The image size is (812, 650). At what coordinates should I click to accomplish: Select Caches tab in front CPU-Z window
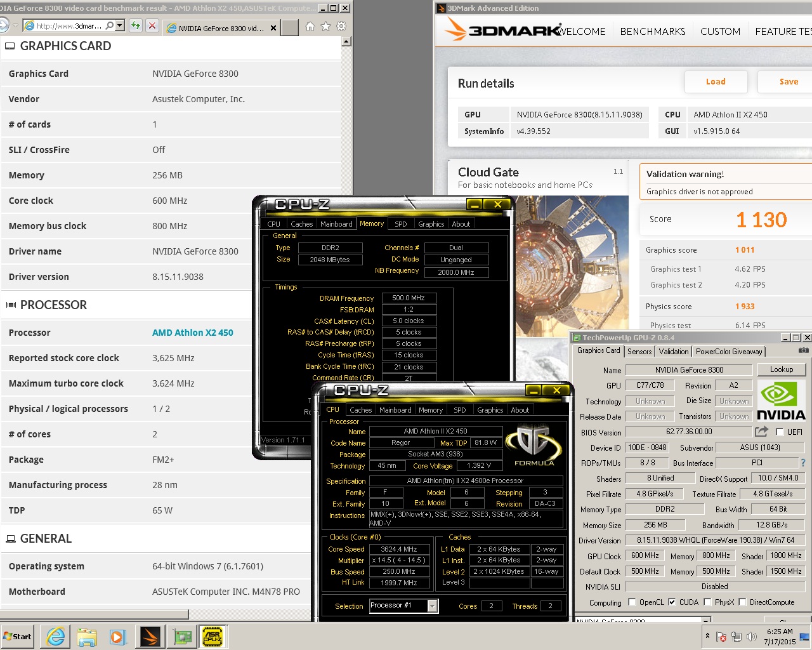pyautogui.click(x=360, y=410)
